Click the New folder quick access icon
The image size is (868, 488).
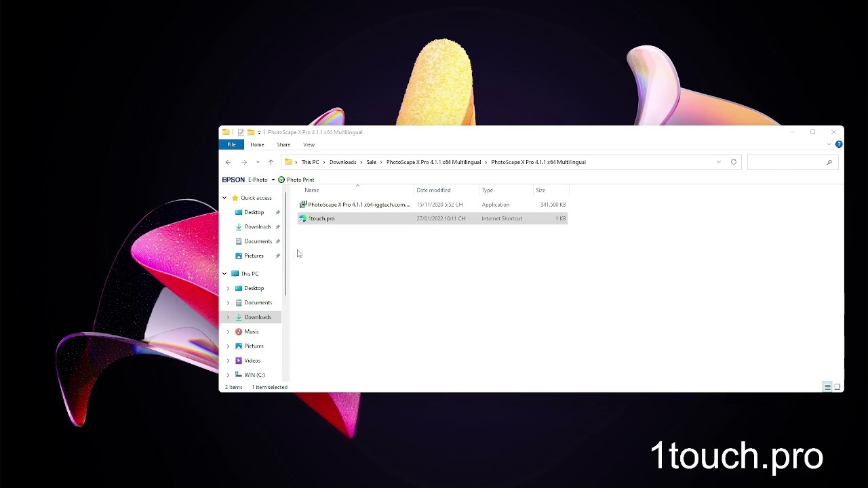[250, 132]
